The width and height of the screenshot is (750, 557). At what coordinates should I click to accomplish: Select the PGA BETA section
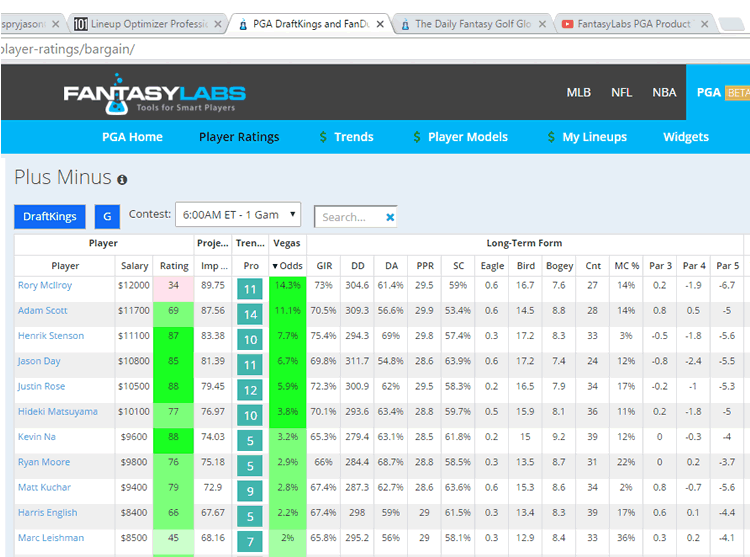pos(718,92)
